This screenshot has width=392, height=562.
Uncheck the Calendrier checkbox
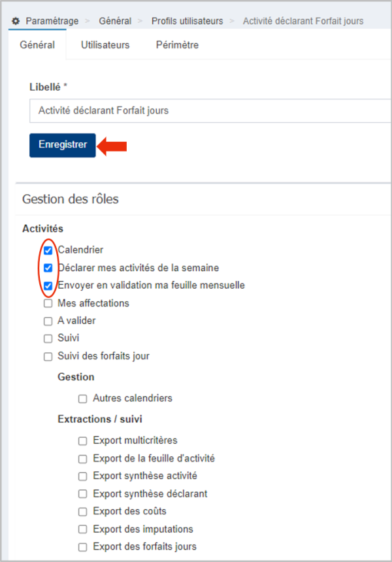(48, 250)
